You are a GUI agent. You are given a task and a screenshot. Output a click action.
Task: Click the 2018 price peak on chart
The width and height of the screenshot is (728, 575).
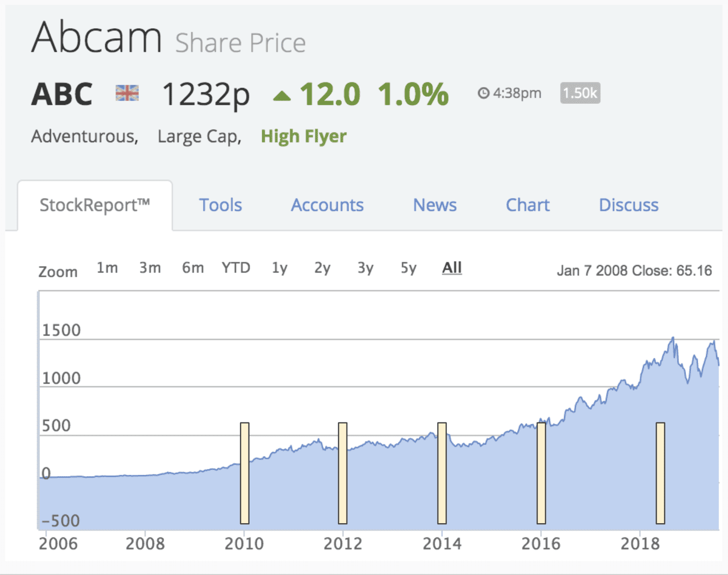[x=673, y=338]
